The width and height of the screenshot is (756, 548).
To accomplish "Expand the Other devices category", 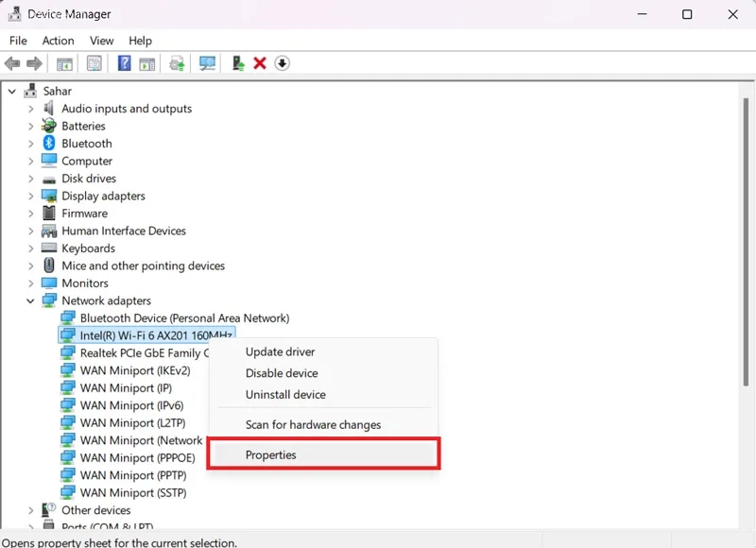I will [x=30, y=510].
